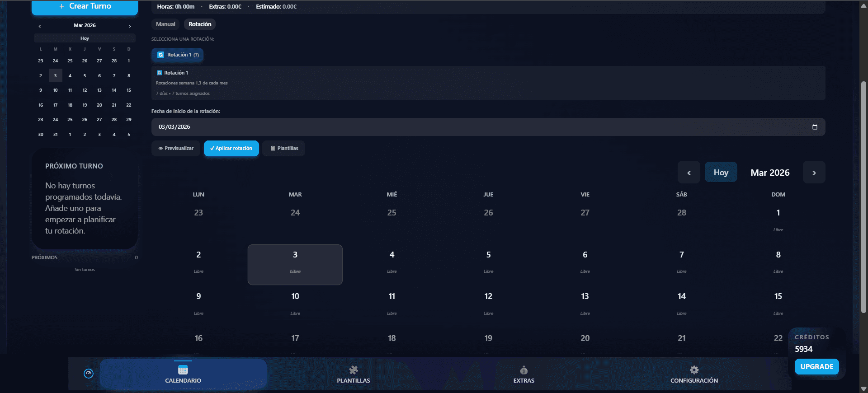Click the Crear Turno button
Screen dimensions: 868x393
[x=85, y=7]
